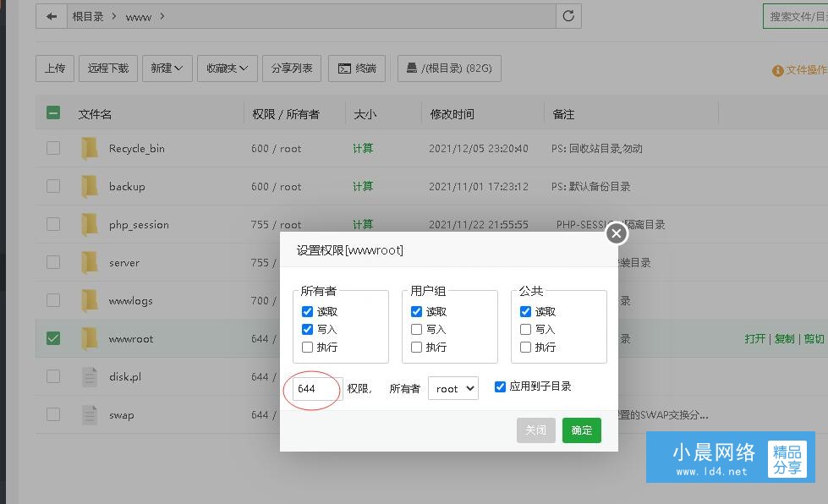Sort by 文件名 column header
Viewport: 828px width, 504px height.
pos(95,114)
